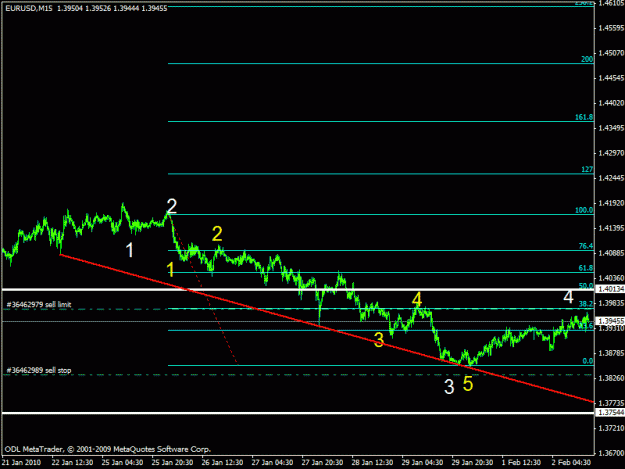625x469 pixels.
Task: Select the upper white horizontal line at 1.40134
Action: (298, 289)
